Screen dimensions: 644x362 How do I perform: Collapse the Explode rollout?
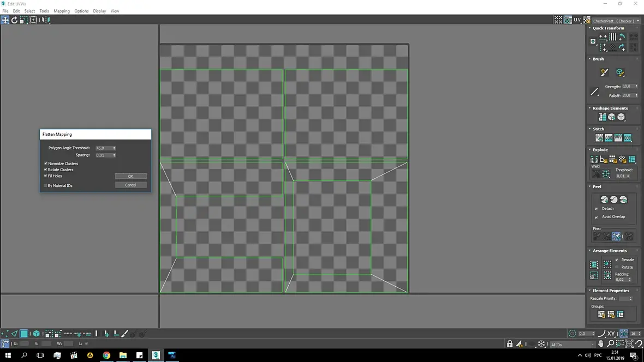click(590, 149)
